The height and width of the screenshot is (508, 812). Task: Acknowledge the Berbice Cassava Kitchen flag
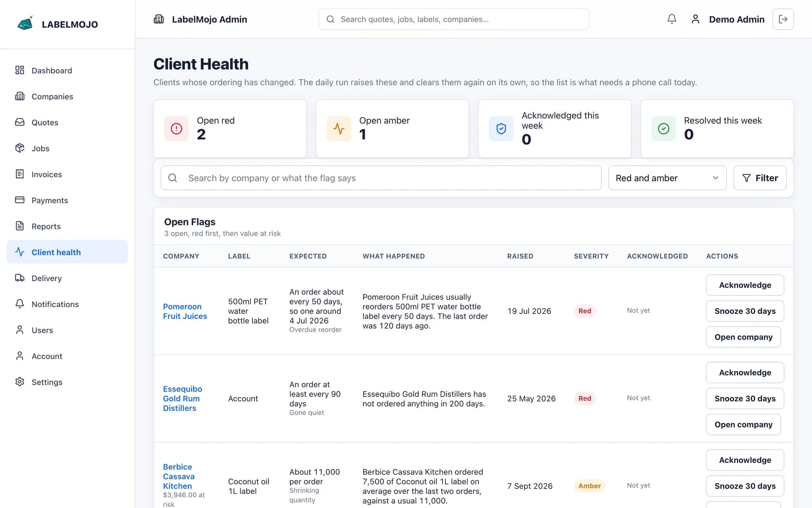tap(745, 460)
